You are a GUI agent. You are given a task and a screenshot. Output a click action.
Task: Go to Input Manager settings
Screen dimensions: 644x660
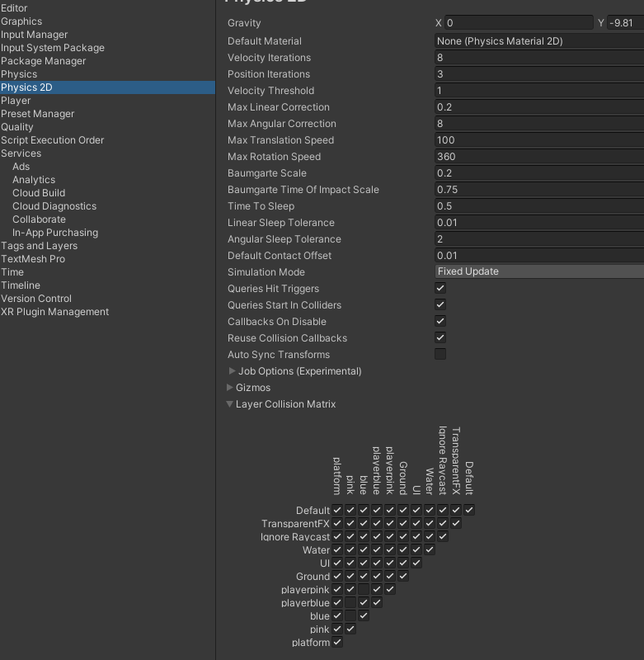pyautogui.click(x=35, y=35)
